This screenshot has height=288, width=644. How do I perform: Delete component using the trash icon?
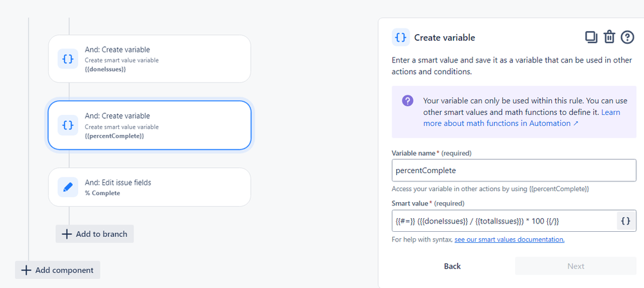[x=609, y=37]
